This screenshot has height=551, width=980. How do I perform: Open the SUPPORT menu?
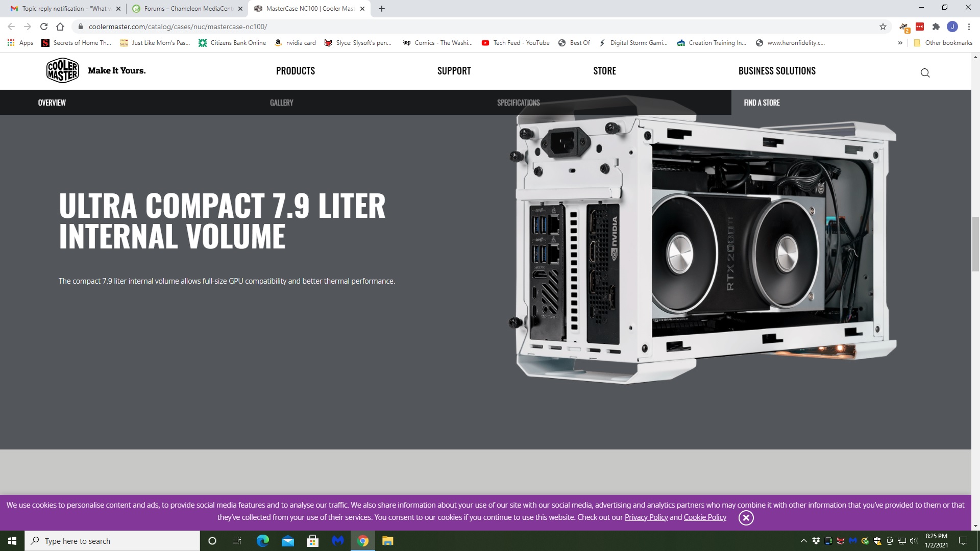coord(454,71)
